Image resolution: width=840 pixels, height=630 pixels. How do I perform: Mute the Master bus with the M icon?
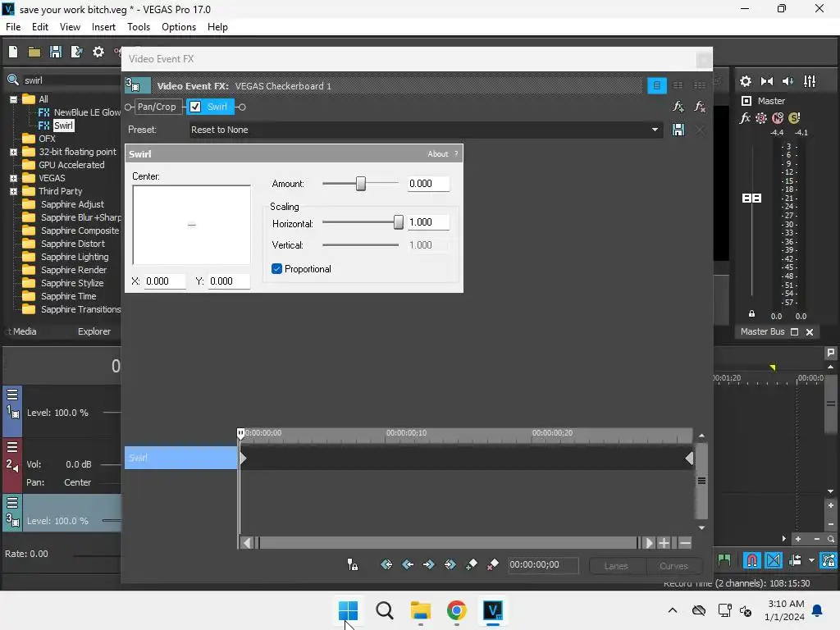point(778,118)
